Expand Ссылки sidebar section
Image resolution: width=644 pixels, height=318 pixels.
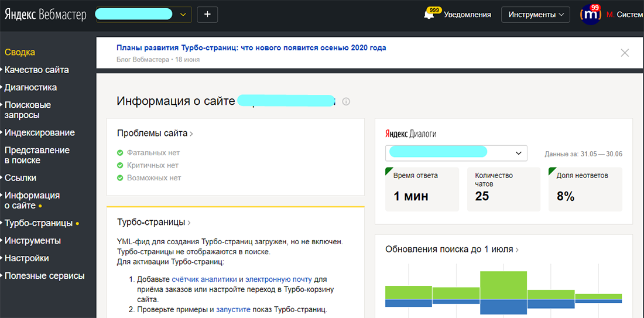20,178
